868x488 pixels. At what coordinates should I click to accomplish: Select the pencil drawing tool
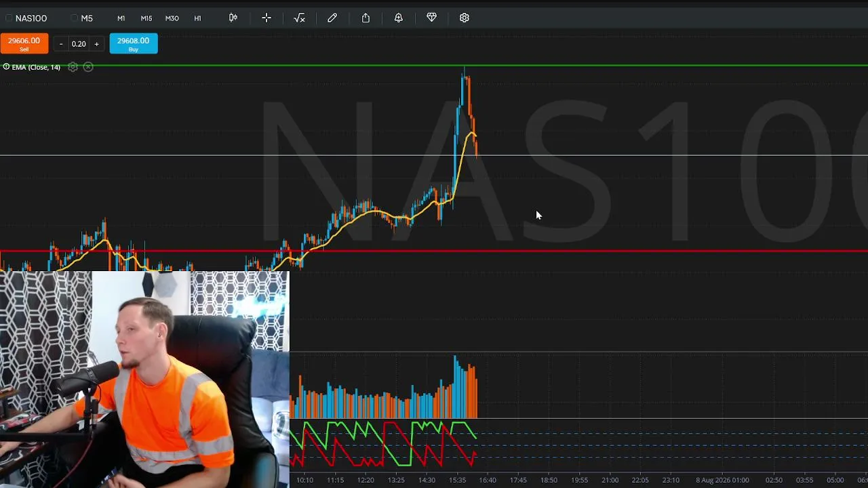tap(332, 18)
